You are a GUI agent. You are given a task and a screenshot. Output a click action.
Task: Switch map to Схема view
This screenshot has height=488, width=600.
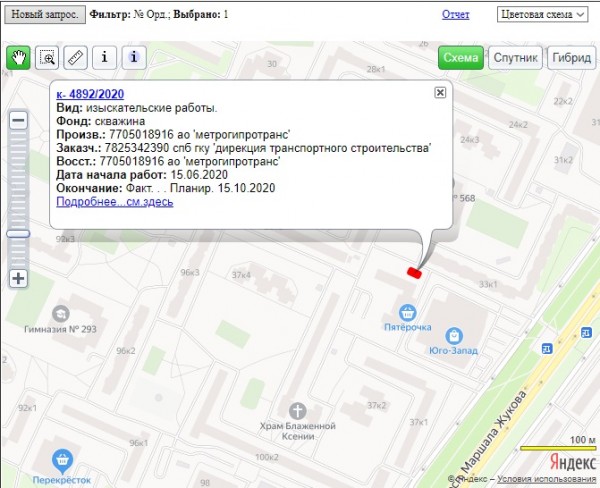pyautogui.click(x=461, y=58)
